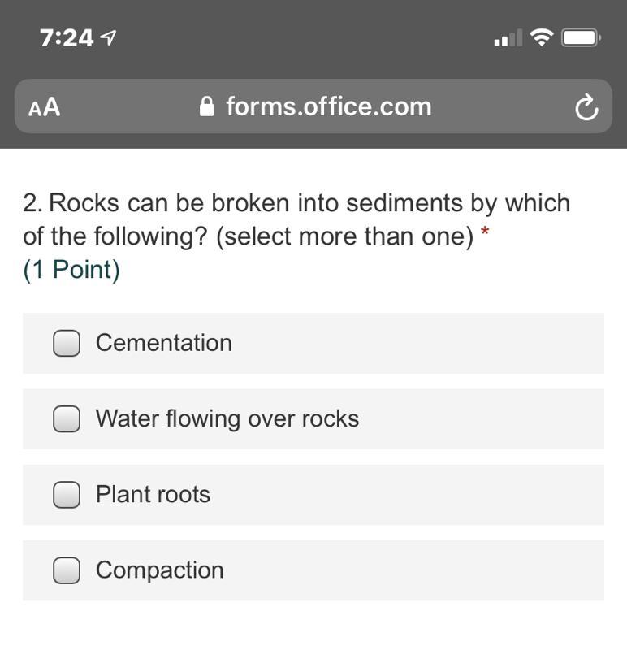Viewport: 627px width, 672px height.
Task: Click the Cementation option label
Action: pos(164,343)
